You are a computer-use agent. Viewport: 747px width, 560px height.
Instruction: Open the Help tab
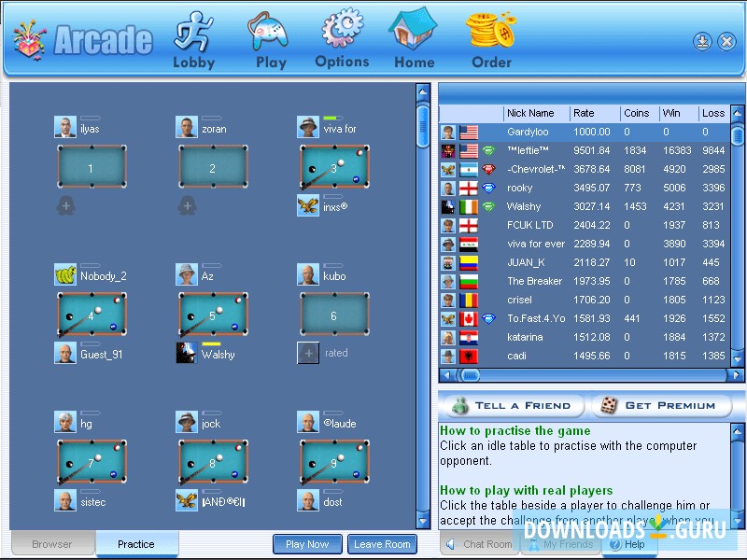[628, 544]
